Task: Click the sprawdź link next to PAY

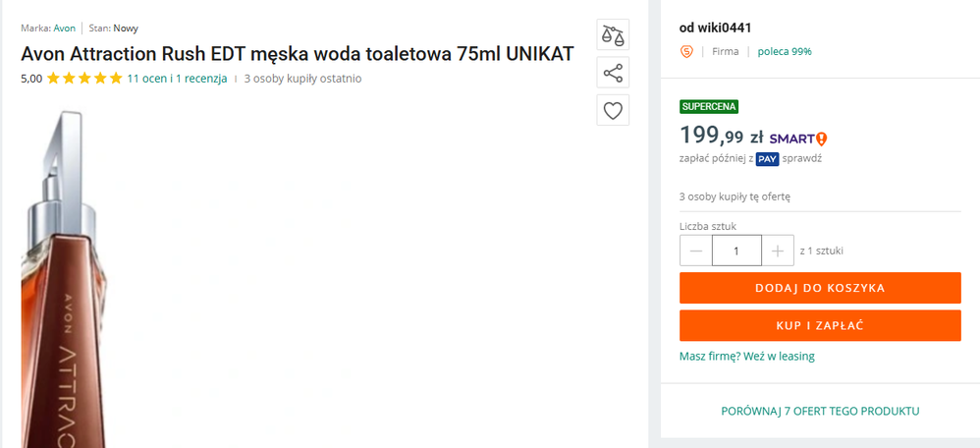Action: (802, 158)
